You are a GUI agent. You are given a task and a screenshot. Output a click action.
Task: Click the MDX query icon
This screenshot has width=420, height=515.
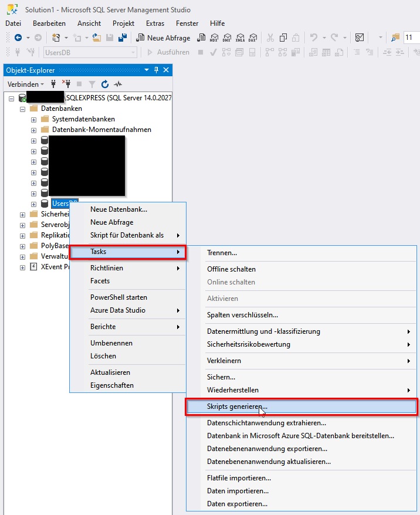tap(214, 38)
